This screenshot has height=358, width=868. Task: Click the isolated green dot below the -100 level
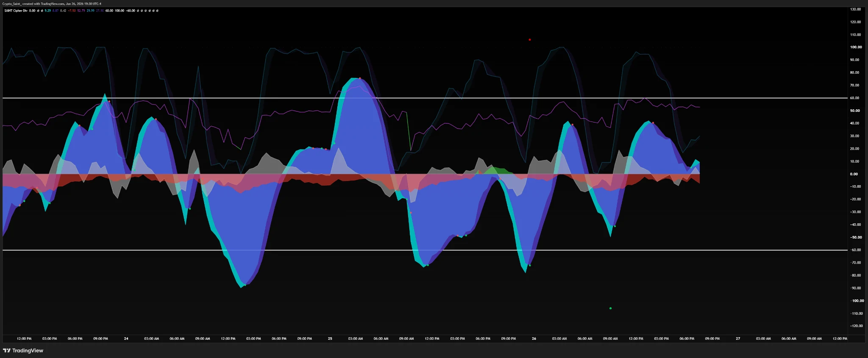[x=610, y=308]
